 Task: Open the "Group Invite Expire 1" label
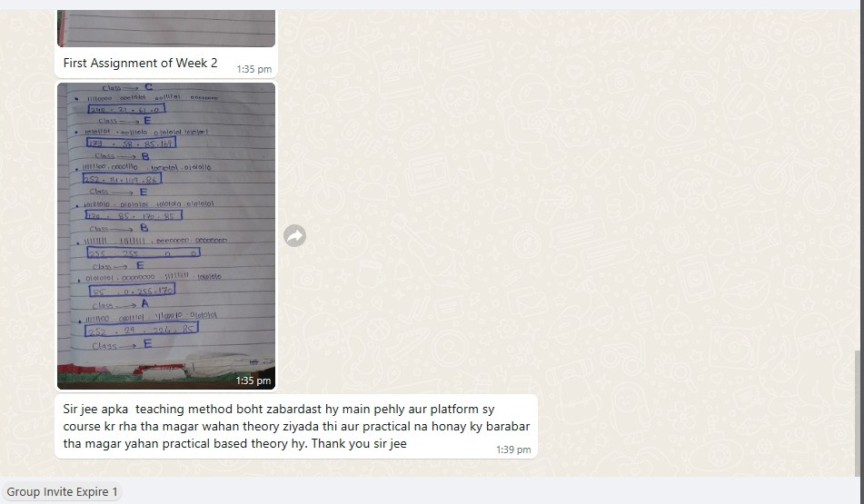coord(63,492)
